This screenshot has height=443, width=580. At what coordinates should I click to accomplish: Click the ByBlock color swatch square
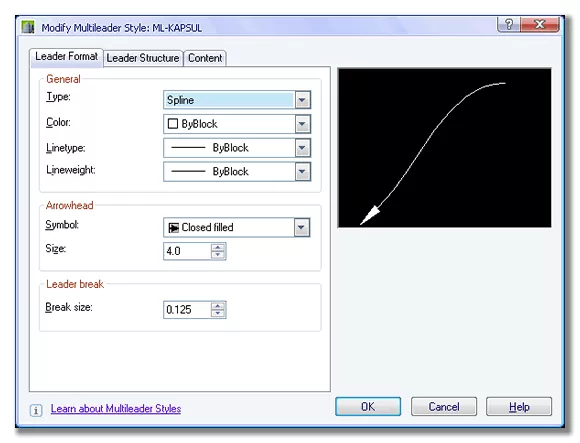click(x=173, y=124)
